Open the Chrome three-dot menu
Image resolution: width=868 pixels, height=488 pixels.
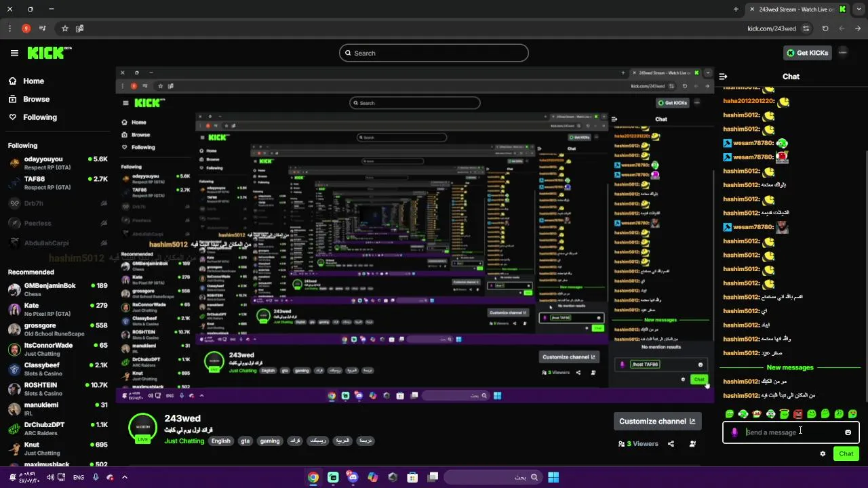[9, 28]
